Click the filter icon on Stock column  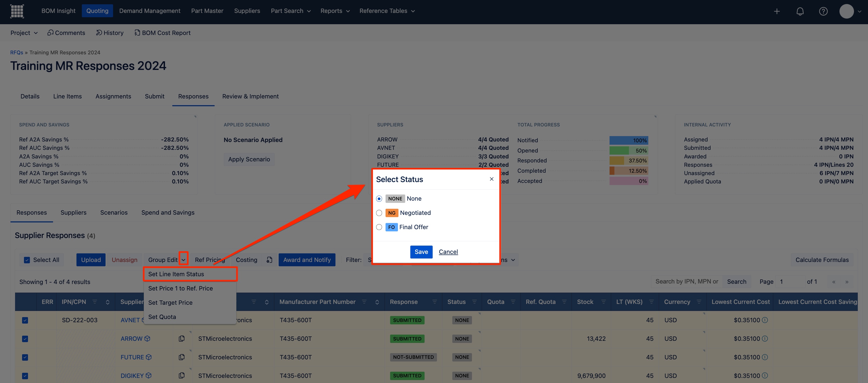tap(604, 302)
